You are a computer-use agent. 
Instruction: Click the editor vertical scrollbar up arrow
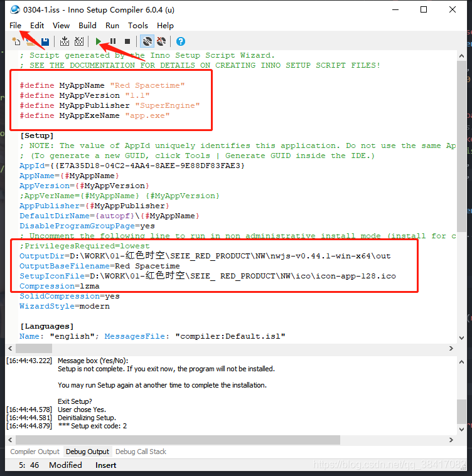(462, 56)
